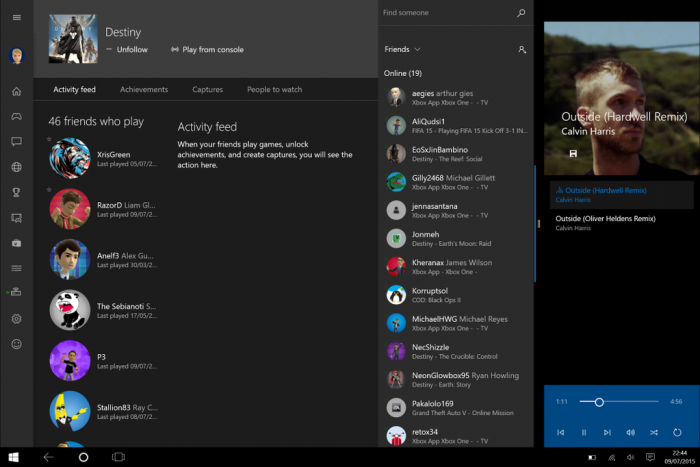Viewport: 700px width, 467px height.
Task: Open volume control in music player
Action: (630, 432)
